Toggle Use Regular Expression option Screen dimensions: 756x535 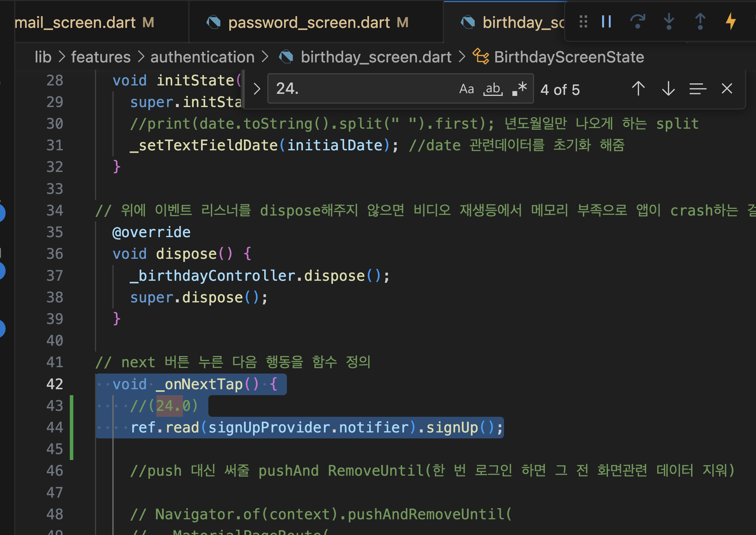coord(520,89)
